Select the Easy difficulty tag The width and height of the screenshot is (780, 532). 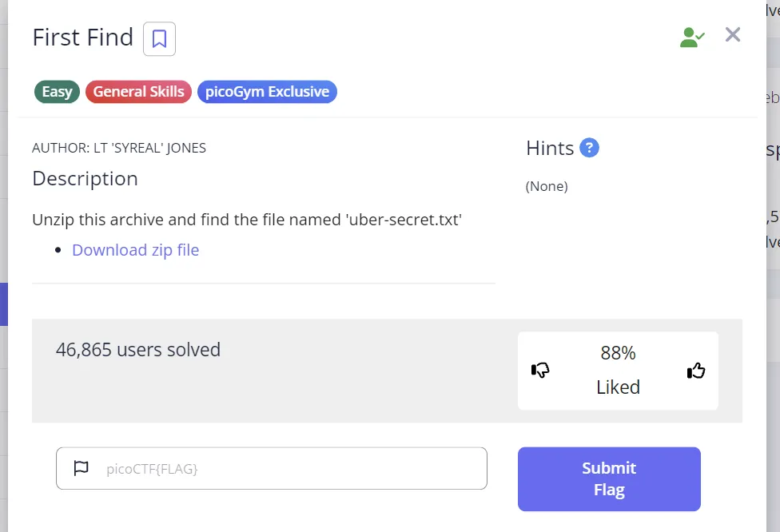(x=58, y=92)
